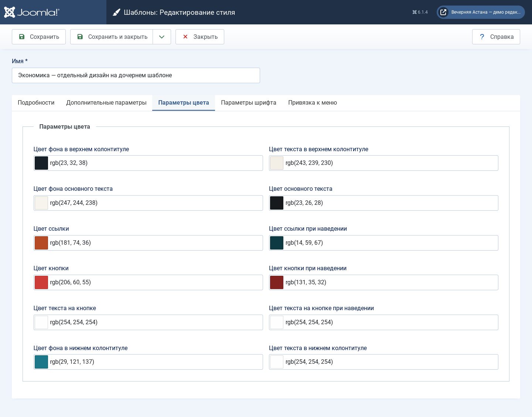Viewport: 532px width, 417px height.
Task: Open the Дополнительные параметры tab
Action: pos(106,103)
